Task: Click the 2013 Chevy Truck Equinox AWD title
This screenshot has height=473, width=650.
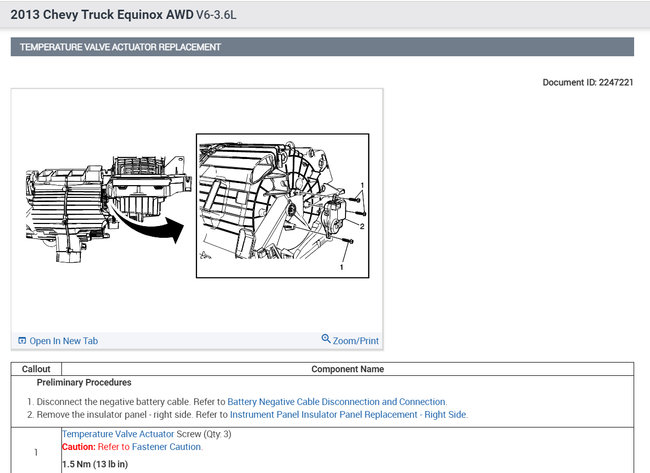Action: (102, 15)
